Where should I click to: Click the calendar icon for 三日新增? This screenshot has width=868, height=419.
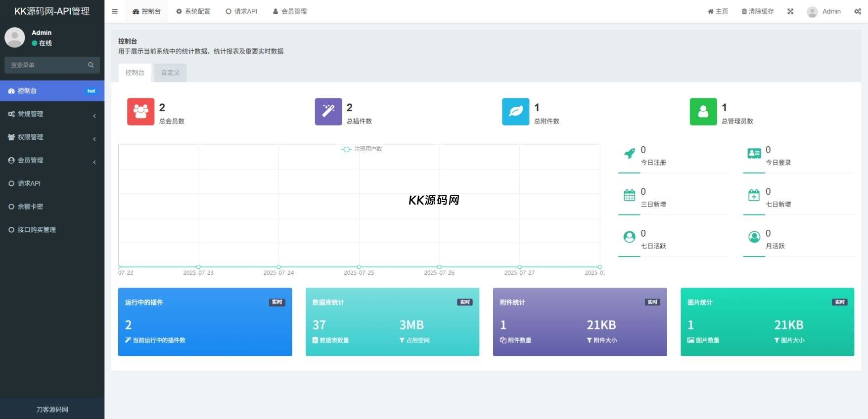coord(629,195)
